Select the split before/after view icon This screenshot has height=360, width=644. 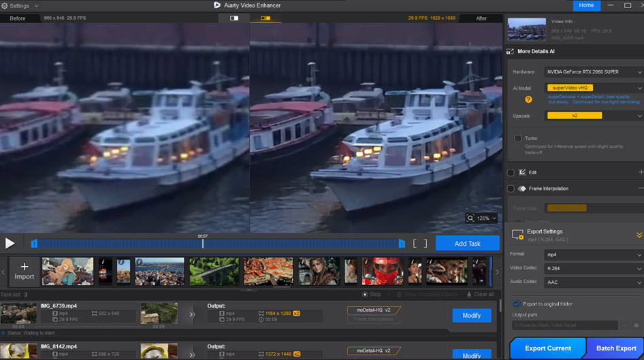pyautogui.click(x=265, y=18)
